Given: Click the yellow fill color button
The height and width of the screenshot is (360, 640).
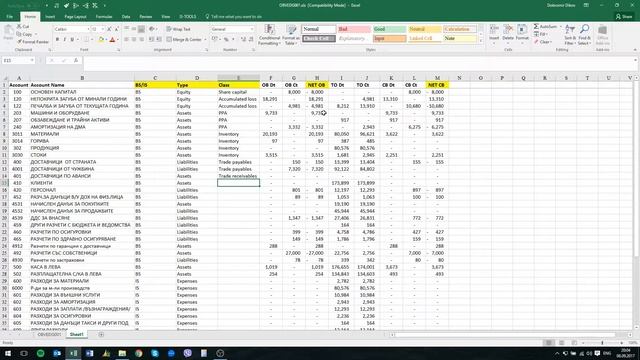Looking at the screenshot, I should [101, 40].
